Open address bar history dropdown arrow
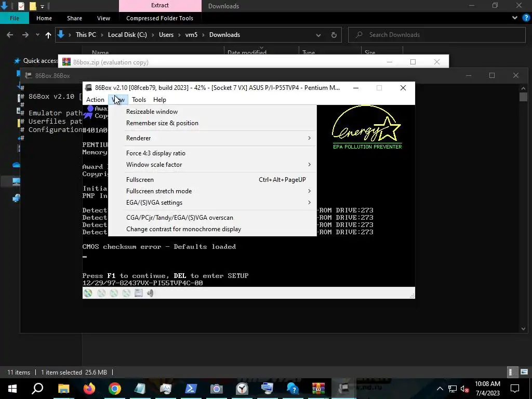The height and width of the screenshot is (399, 532). 318,35
